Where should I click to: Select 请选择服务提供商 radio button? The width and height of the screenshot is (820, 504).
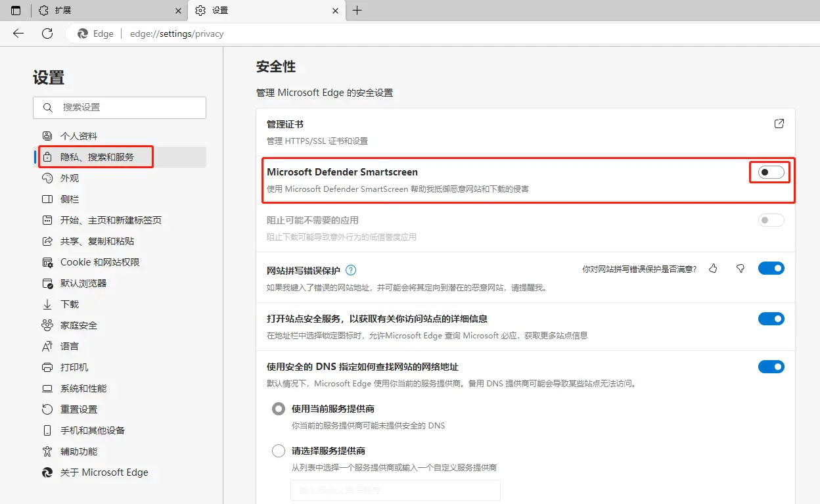[x=279, y=451]
